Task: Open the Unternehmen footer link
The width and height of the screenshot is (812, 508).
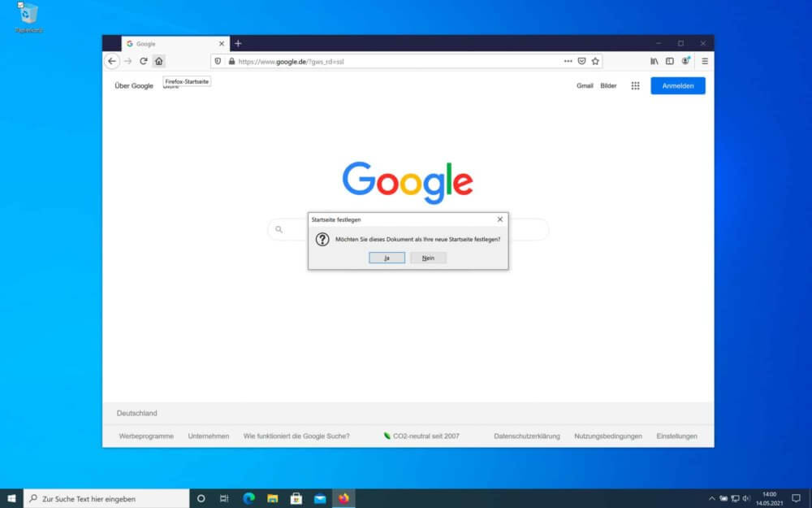Action: (x=208, y=436)
